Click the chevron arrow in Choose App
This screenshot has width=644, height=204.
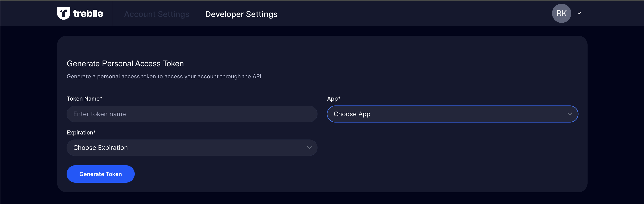(x=569, y=114)
